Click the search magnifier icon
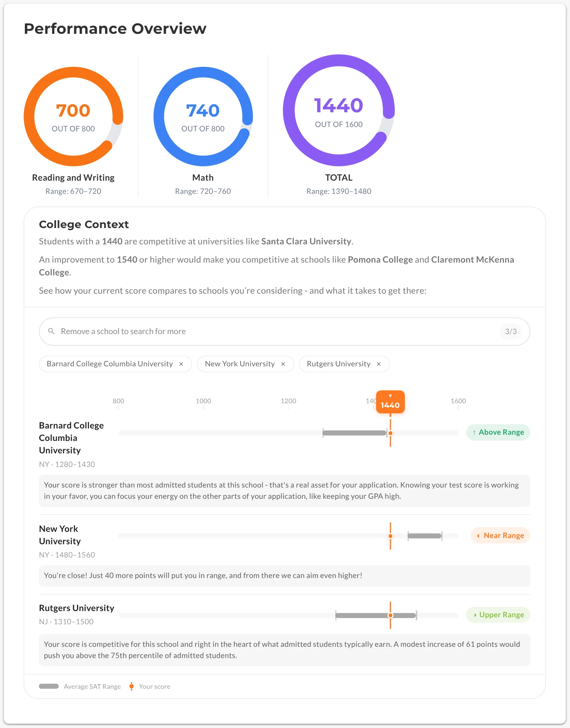Image resolution: width=570 pixels, height=728 pixels. click(x=51, y=331)
